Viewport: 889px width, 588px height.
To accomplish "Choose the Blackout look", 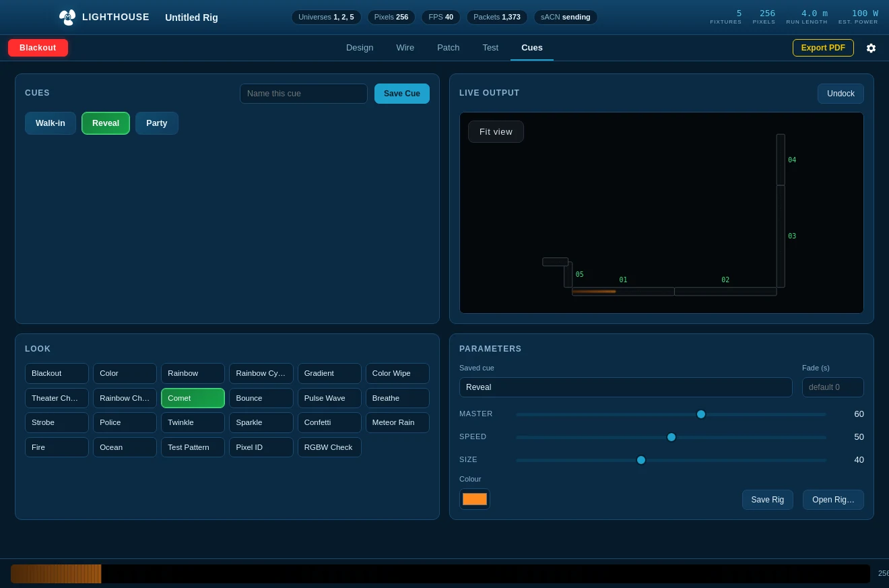I will 57,373.
